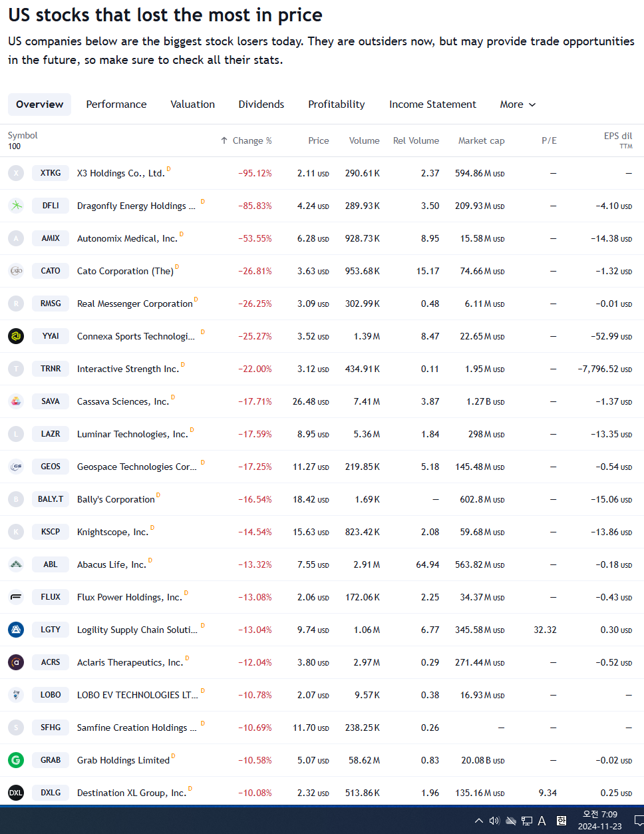Open the taskbar network icon
Viewport: 644px width, 834px height.
(x=527, y=821)
